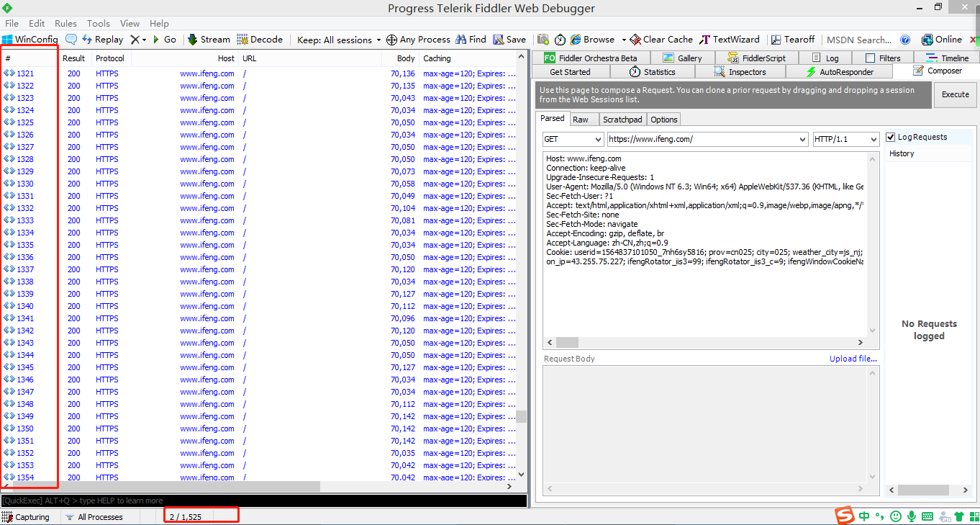Click the Execute button
This screenshot has width=980, height=525.
956,94
